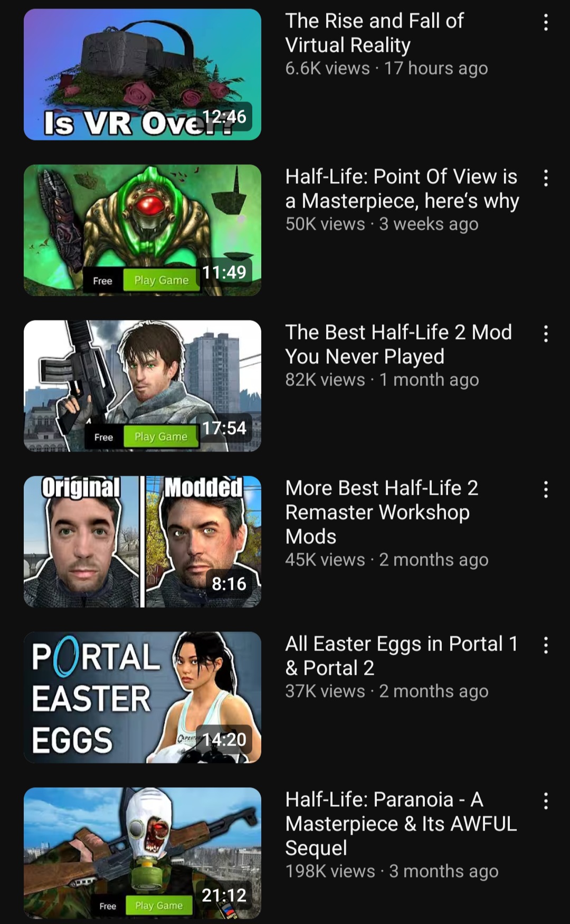
Task: Open kebab menu for More Best Half-Life 2 Remaster
Action: [546, 489]
